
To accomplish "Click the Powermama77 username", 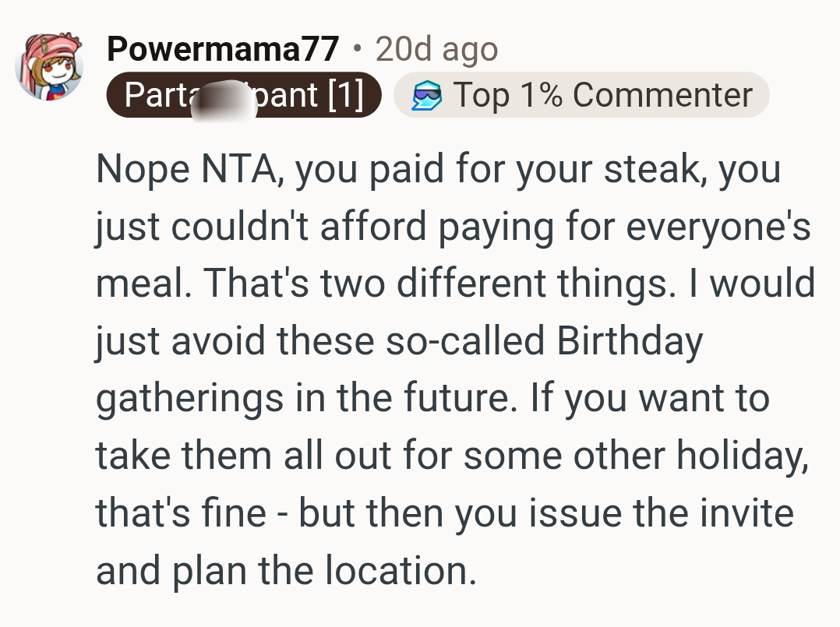I will [222, 50].
